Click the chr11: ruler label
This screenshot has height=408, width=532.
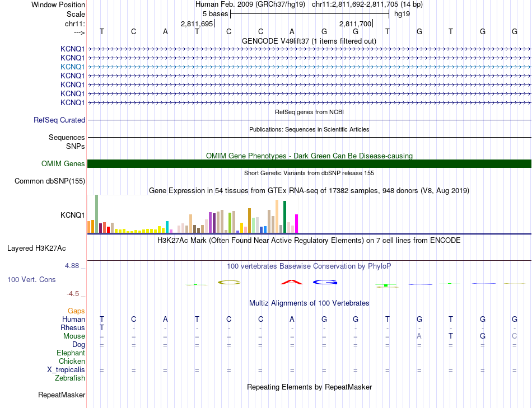pyautogui.click(x=74, y=24)
